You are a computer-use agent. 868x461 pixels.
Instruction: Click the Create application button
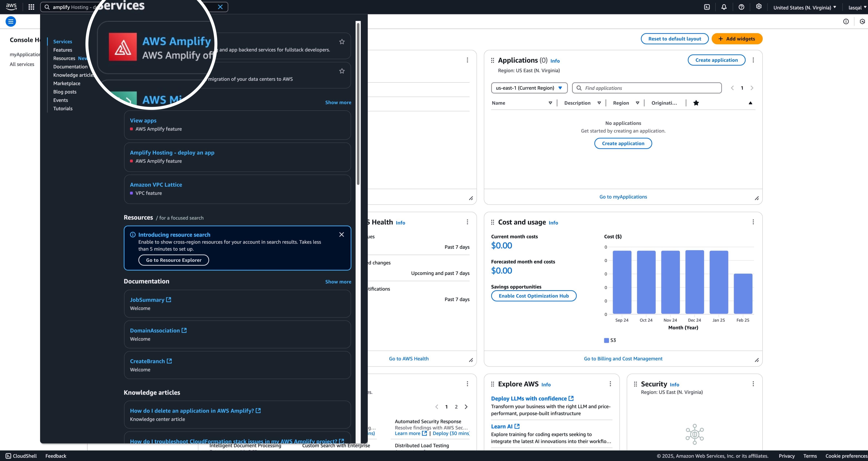click(x=716, y=60)
